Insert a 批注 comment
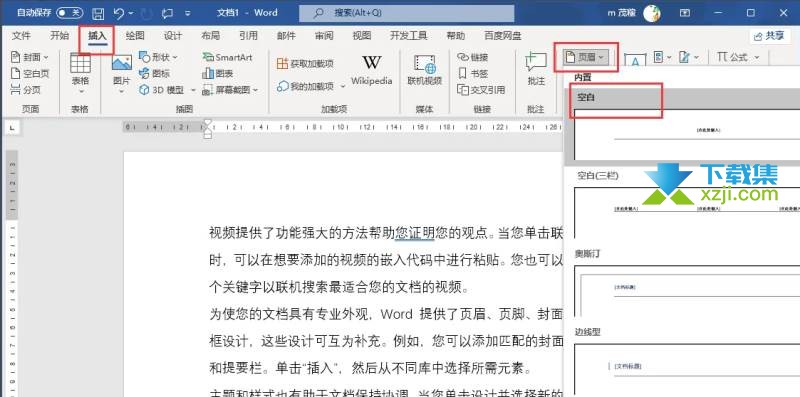The image size is (800, 397). [536, 69]
